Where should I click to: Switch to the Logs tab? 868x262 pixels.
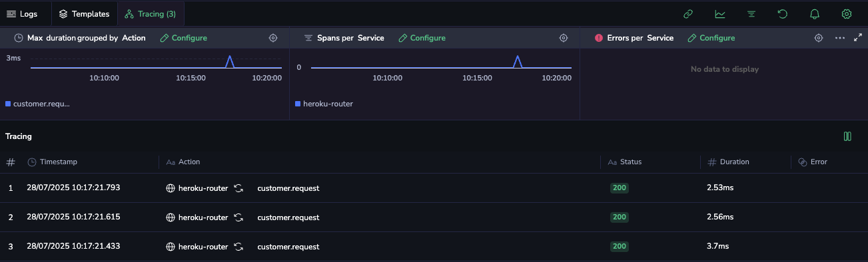(22, 14)
